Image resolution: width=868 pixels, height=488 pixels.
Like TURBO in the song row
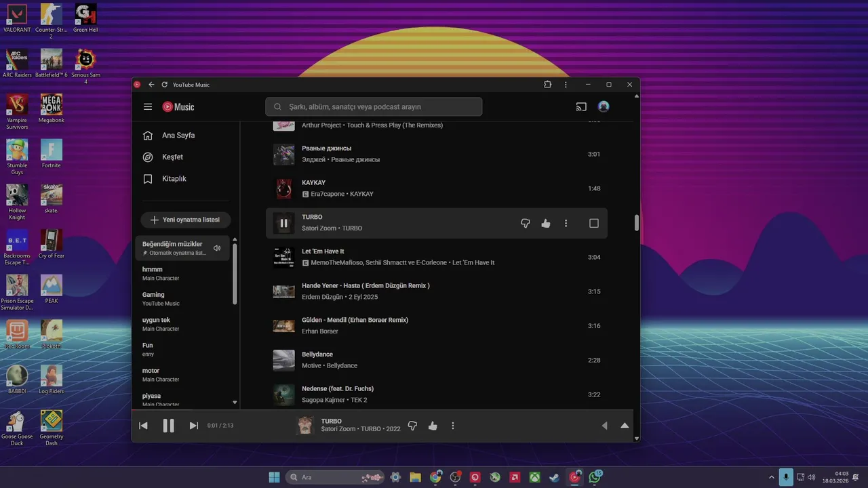point(546,223)
